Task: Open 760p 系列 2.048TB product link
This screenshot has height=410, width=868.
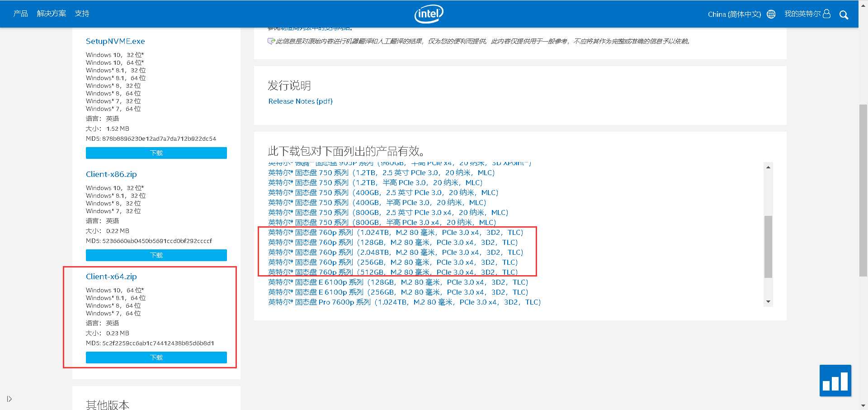Action: point(396,253)
